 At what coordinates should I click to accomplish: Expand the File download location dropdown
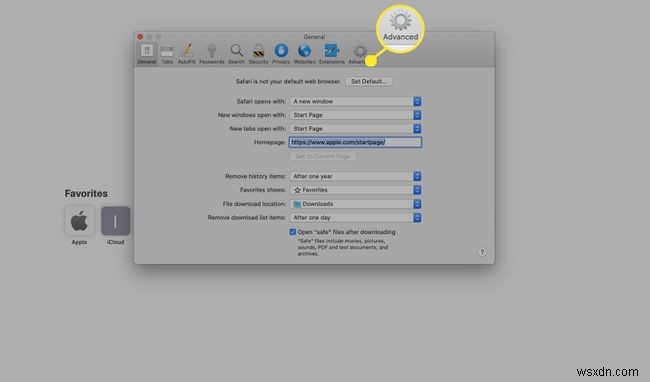(x=356, y=204)
